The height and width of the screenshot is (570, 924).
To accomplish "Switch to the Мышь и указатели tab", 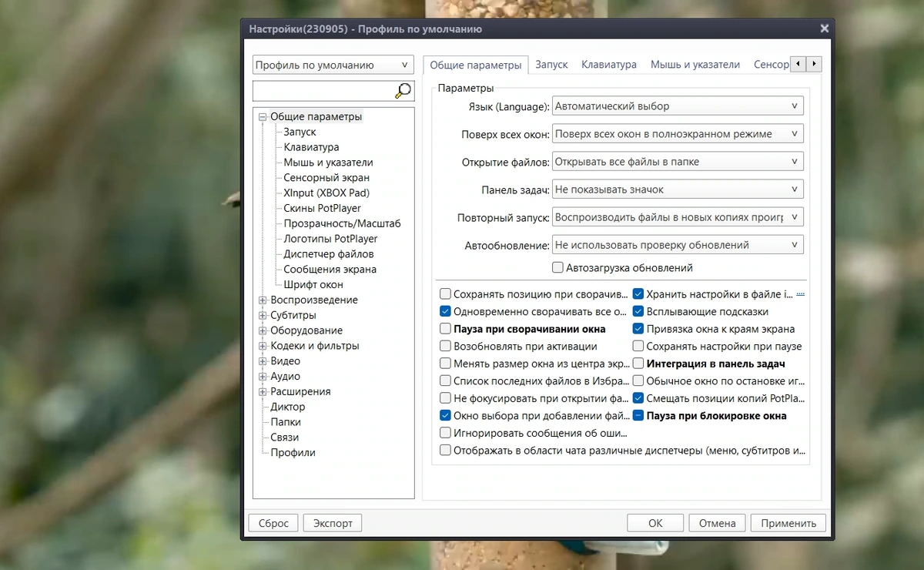I will tap(695, 65).
